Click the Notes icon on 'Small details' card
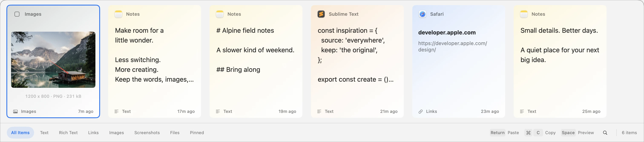644x142 pixels. pyautogui.click(x=524, y=14)
